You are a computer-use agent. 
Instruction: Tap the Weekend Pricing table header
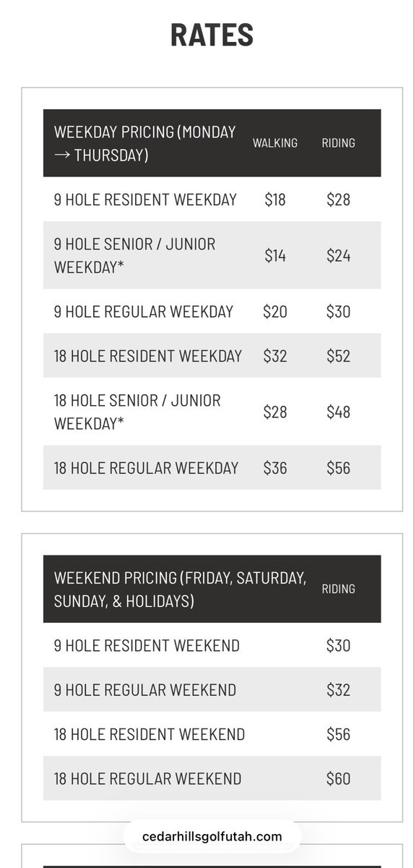(x=212, y=589)
